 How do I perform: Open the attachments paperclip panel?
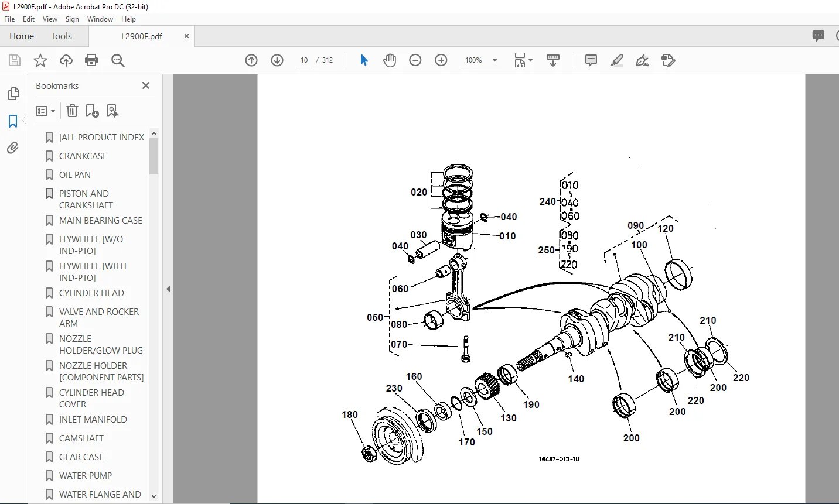[13, 148]
